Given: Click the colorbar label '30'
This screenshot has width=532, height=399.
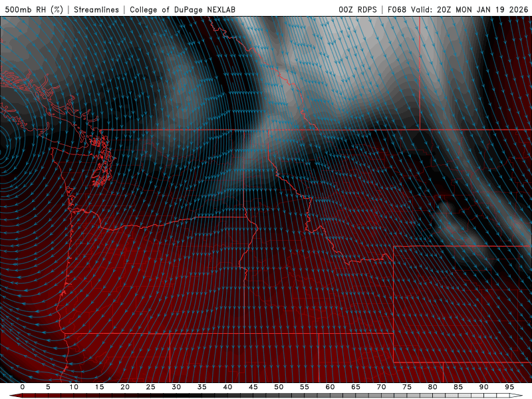Looking at the screenshot, I should 176,387.
